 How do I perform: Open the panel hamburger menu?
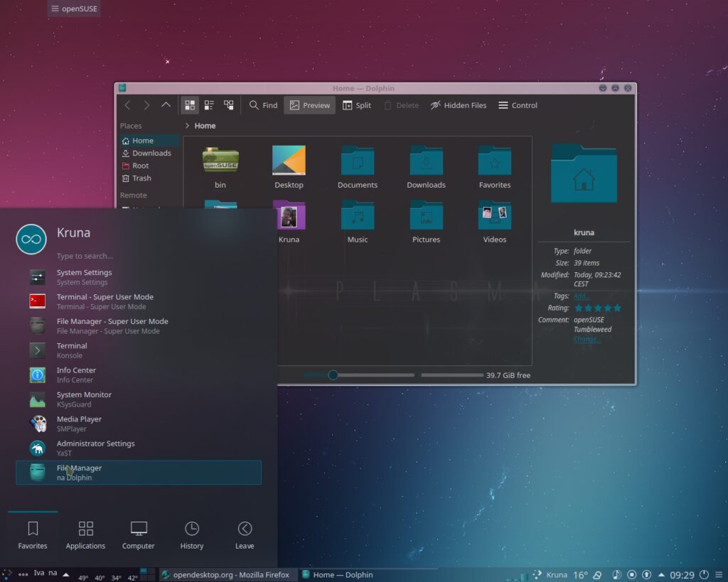719,575
